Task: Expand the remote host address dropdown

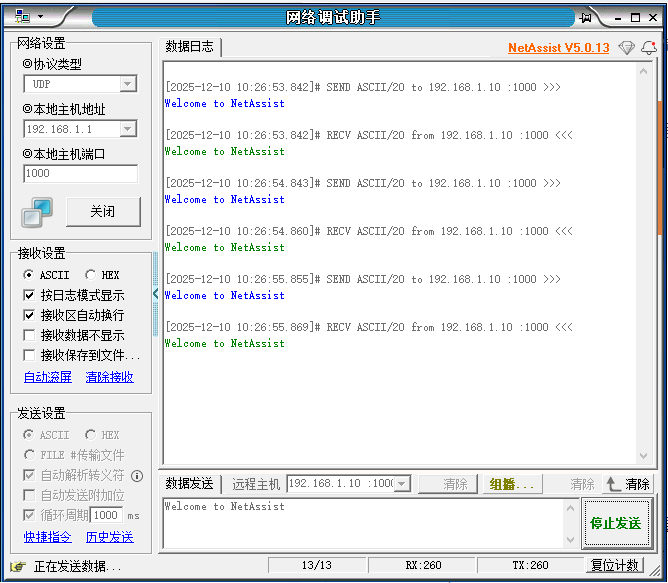Action: pyautogui.click(x=402, y=484)
